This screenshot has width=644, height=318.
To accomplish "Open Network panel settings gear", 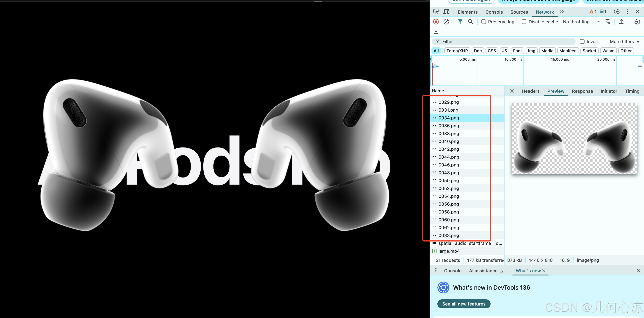I will click(637, 22).
